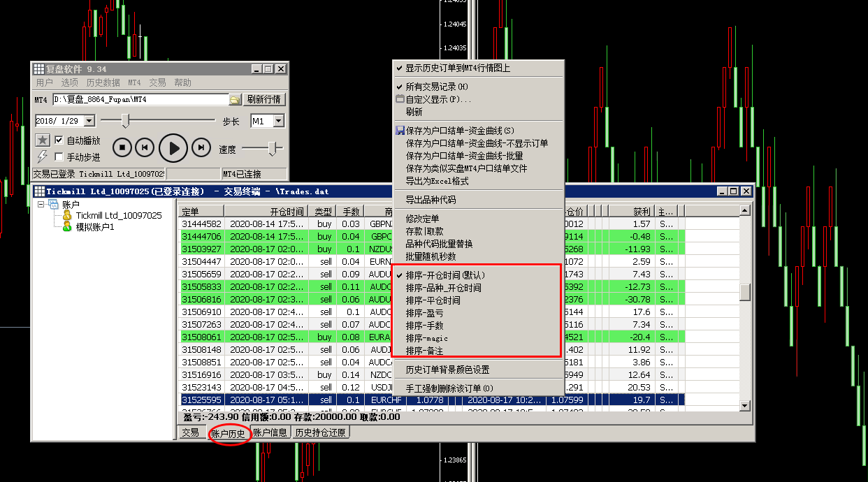Screen dimensions: 868x482
Task: Step forward with the next-bar icon
Action: [201, 147]
